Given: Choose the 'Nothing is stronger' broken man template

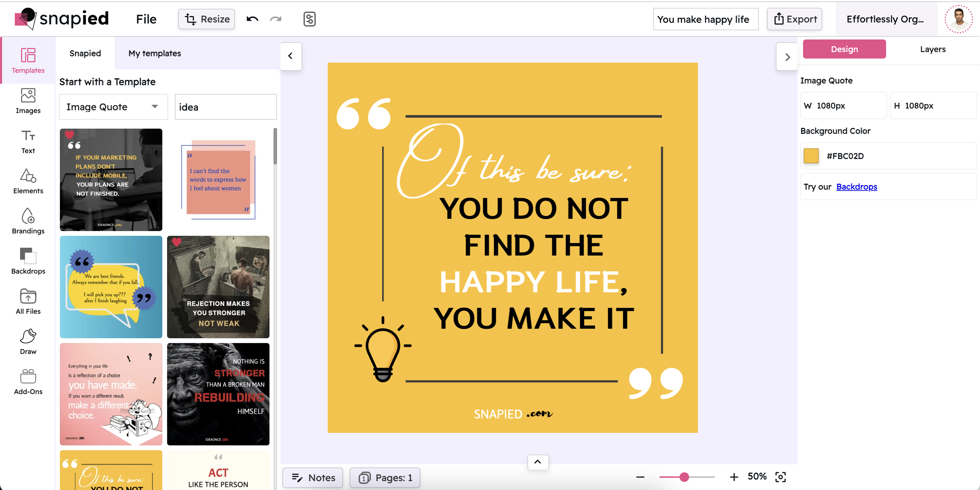Looking at the screenshot, I should [x=218, y=394].
